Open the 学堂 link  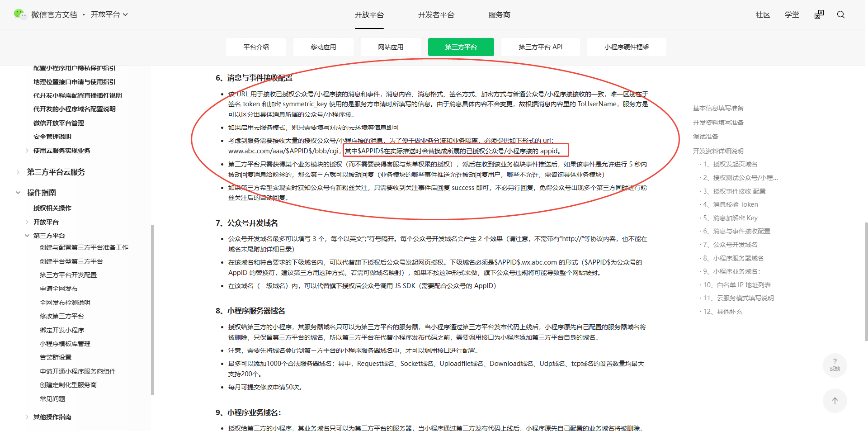point(792,15)
